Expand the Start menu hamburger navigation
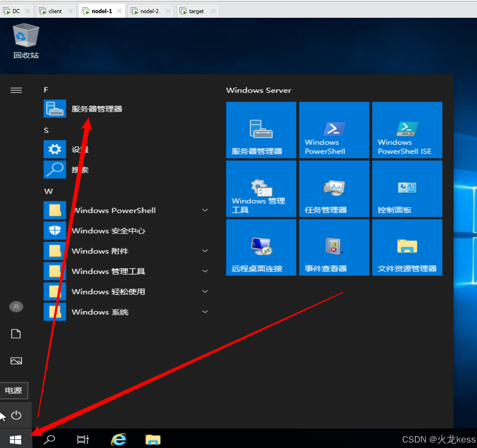The width and height of the screenshot is (477, 448). pyautogui.click(x=16, y=90)
